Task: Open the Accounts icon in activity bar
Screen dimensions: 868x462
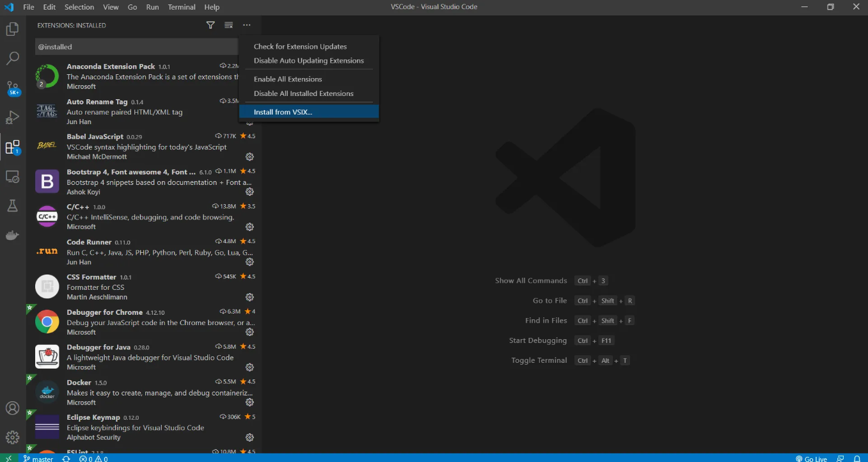Action: pyautogui.click(x=12, y=408)
